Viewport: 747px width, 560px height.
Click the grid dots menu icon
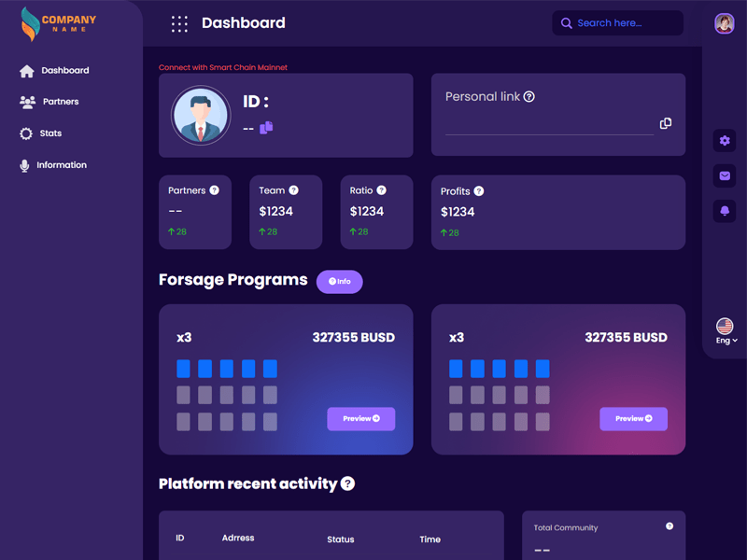(179, 23)
